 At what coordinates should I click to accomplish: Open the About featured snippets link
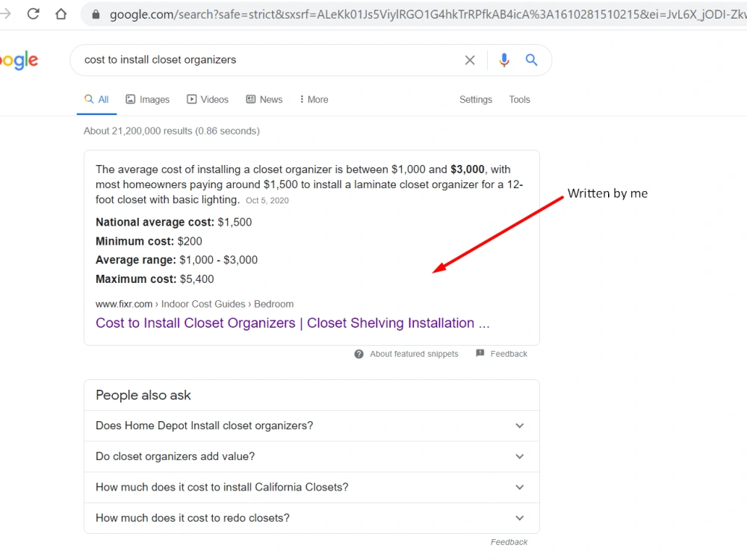pyautogui.click(x=414, y=354)
